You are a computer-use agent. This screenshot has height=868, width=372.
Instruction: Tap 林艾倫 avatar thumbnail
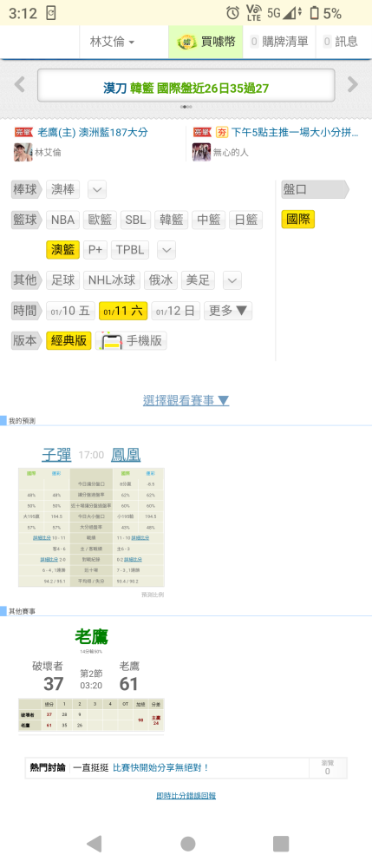(23, 152)
